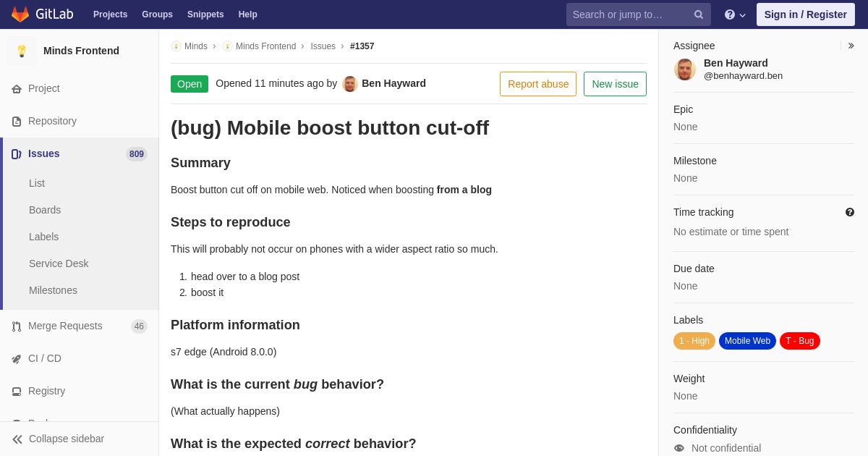Image resolution: width=868 pixels, height=456 pixels.
Task: Click the 'boost it' list item
Action: click(x=207, y=292)
